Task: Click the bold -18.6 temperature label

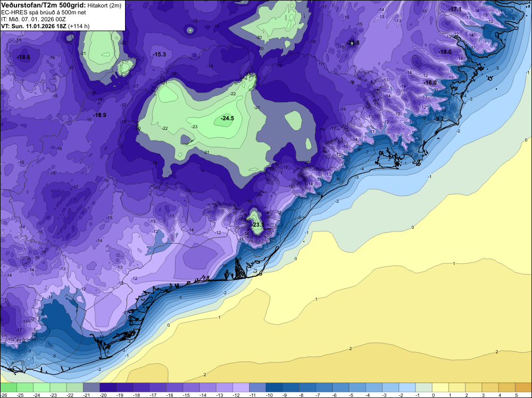Action: point(24,57)
